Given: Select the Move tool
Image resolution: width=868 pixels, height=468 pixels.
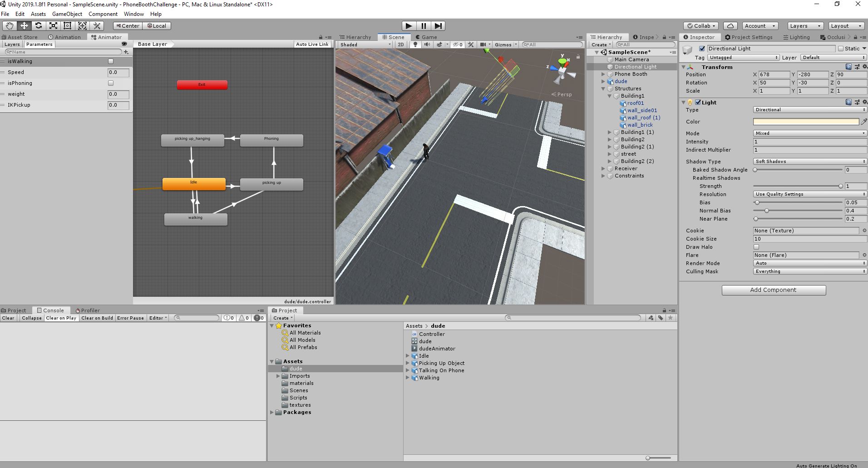Looking at the screenshot, I should [24, 26].
